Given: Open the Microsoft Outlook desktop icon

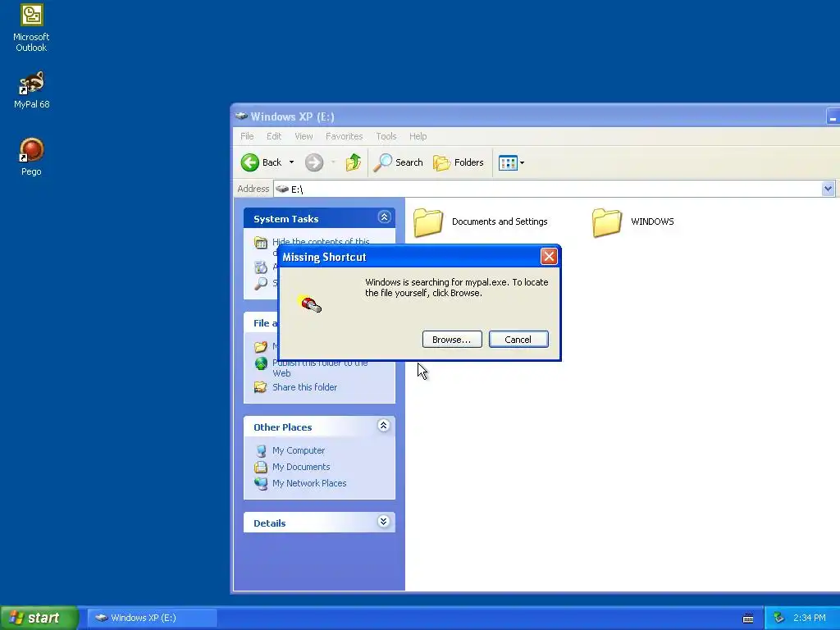Looking at the screenshot, I should [31, 28].
